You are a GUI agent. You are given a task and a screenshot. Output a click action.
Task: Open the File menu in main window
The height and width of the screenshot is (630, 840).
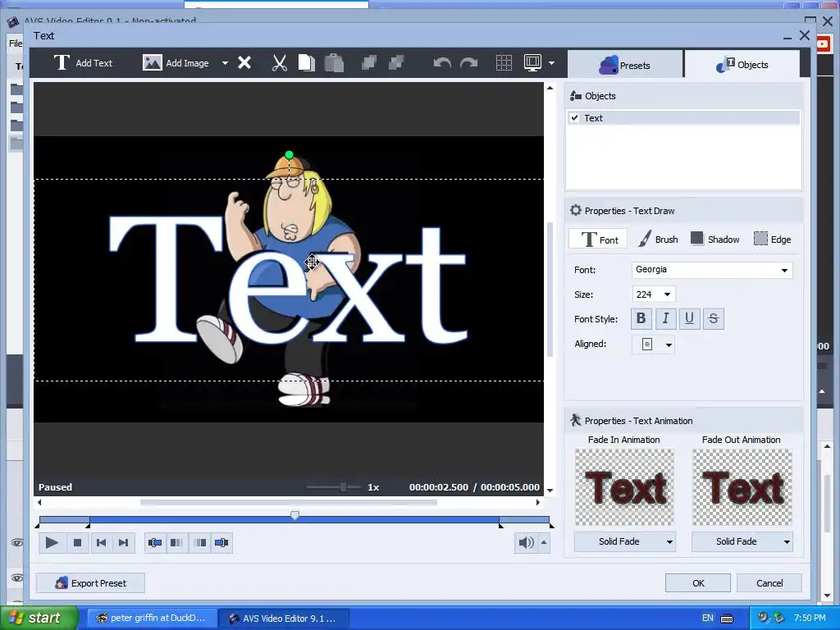(16, 43)
